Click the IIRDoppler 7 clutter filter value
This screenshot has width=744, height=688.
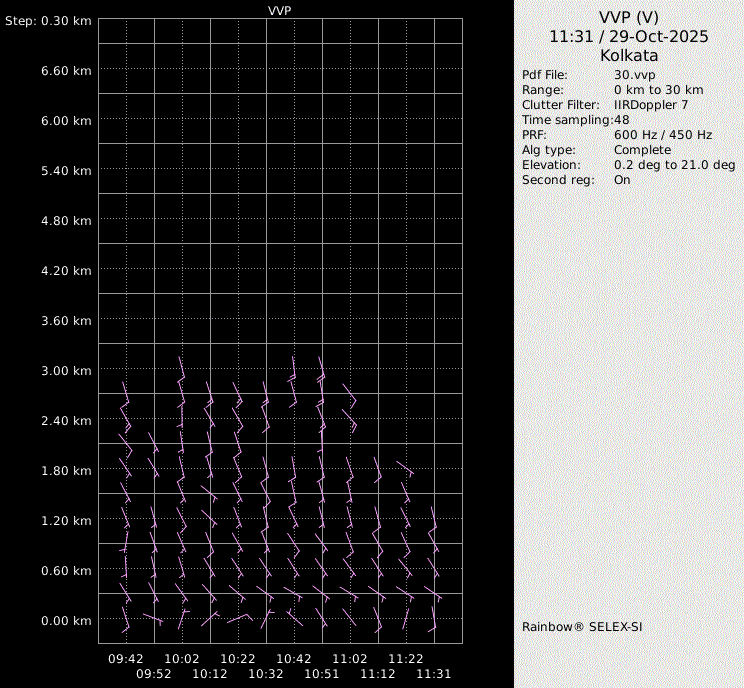point(650,105)
